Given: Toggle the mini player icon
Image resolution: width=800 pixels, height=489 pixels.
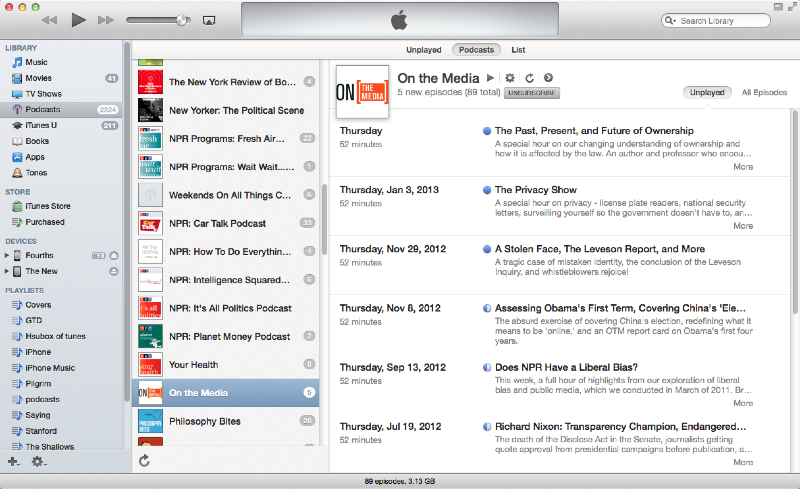Looking at the screenshot, I should (x=778, y=7).
